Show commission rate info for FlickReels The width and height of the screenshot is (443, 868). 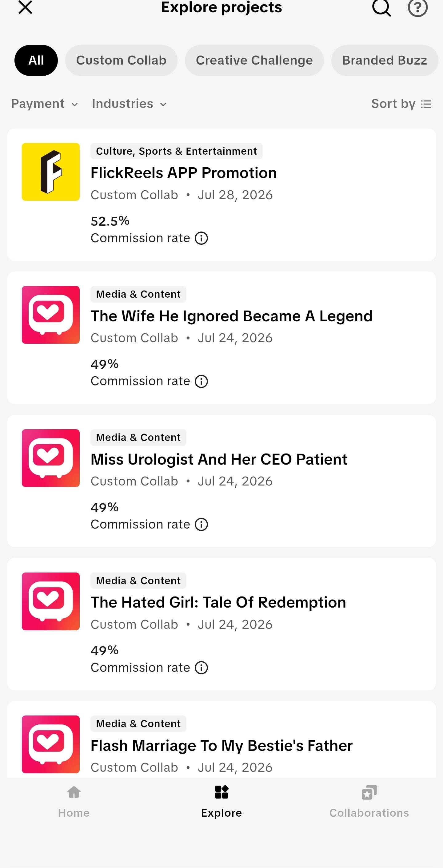click(x=201, y=238)
